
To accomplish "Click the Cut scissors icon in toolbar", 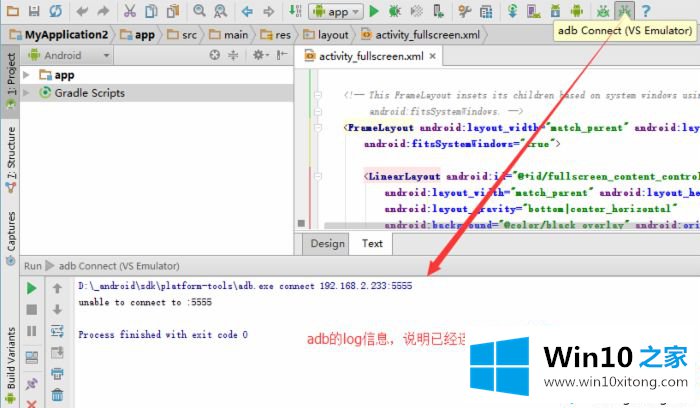I will point(130,11).
